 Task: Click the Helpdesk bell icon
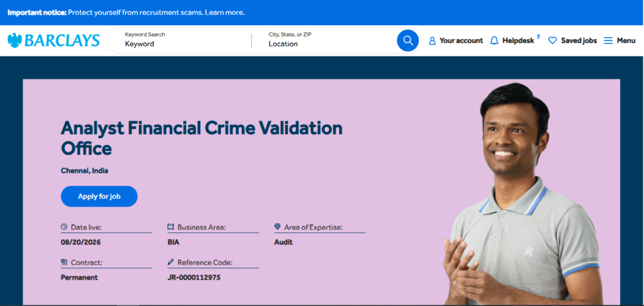tap(494, 41)
